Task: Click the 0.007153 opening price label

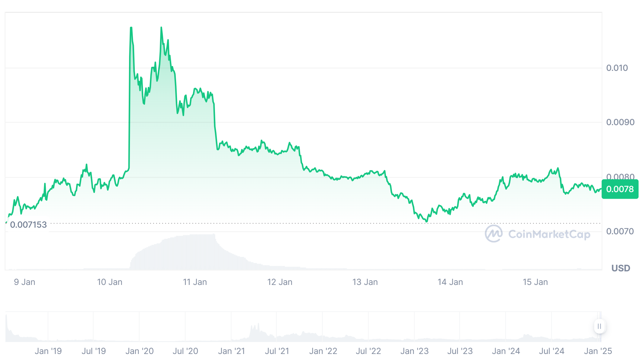Action: 28,225
